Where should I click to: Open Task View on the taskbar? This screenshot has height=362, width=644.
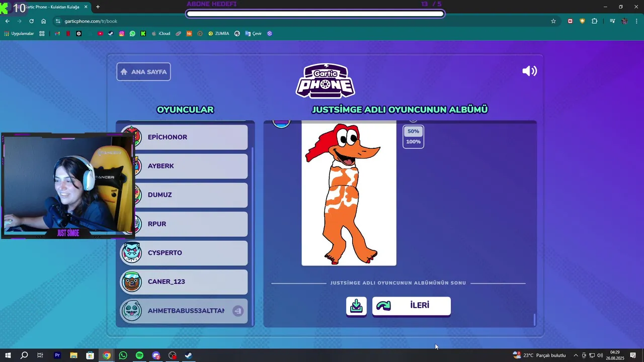[40, 355]
